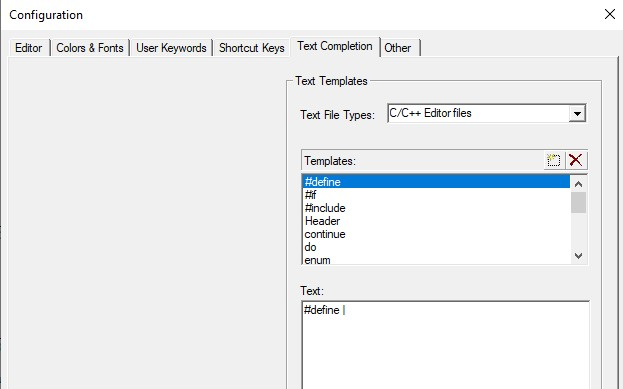Viewport: 623px width, 389px height.
Task: Select the #define template in list
Action: click(436, 182)
